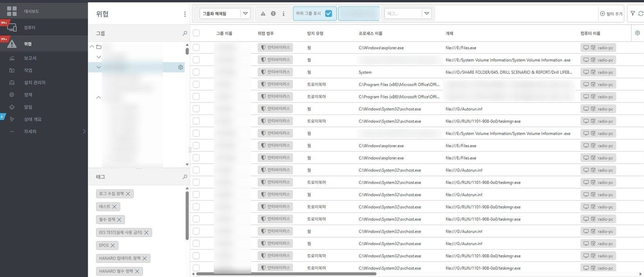Go to 보고서 reports section
The image size is (644, 277).
(30, 58)
